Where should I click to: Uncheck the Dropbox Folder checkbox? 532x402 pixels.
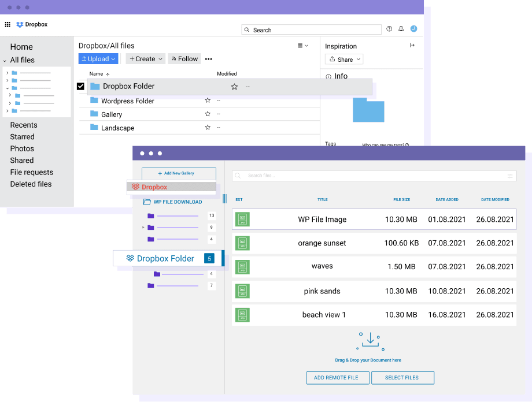coord(81,87)
